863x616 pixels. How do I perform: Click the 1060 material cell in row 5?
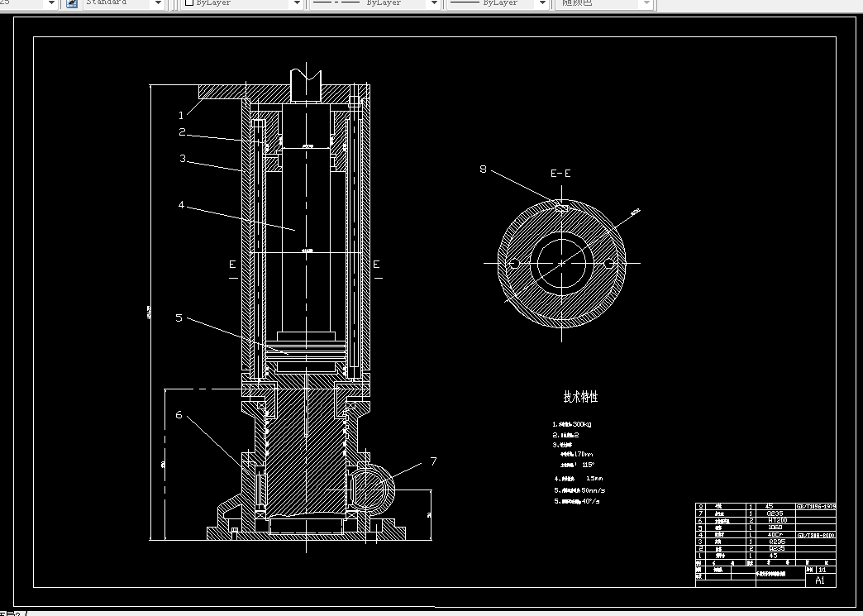pos(776,528)
